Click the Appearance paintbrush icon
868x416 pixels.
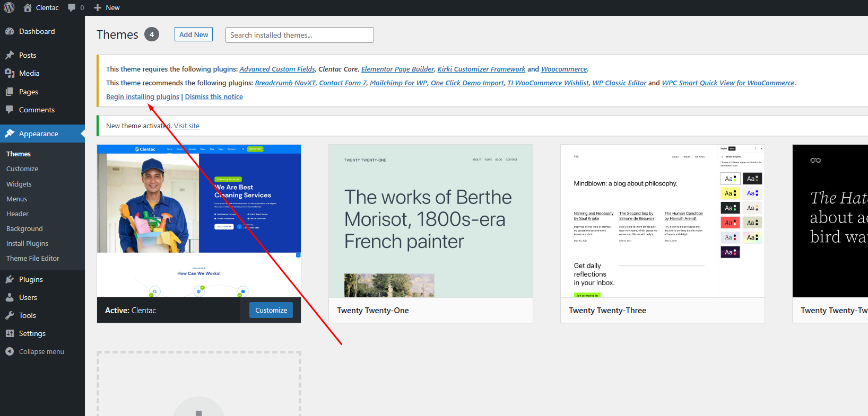[x=10, y=134]
